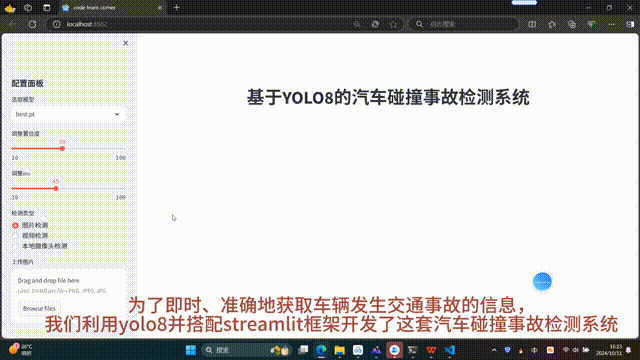This screenshot has width=640, height=360.
Task: Open Microsoft Edge from the taskbar
Action: [x=321, y=350]
